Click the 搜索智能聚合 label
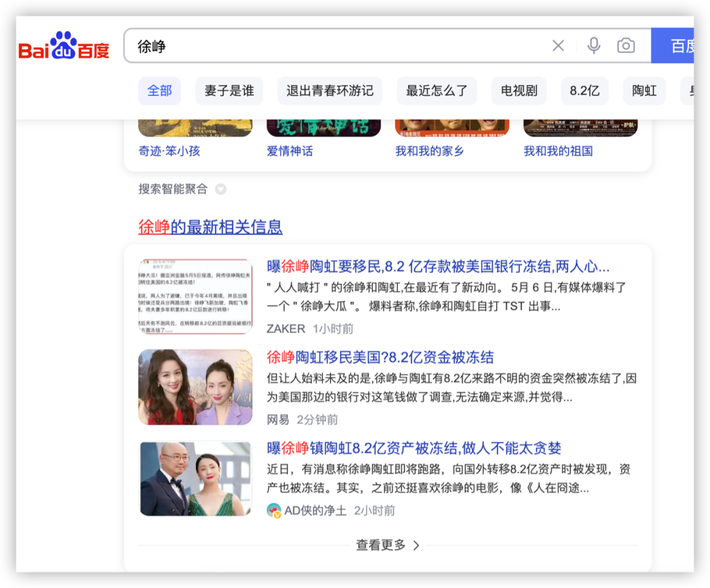This screenshot has width=710, height=588. [173, 189]
